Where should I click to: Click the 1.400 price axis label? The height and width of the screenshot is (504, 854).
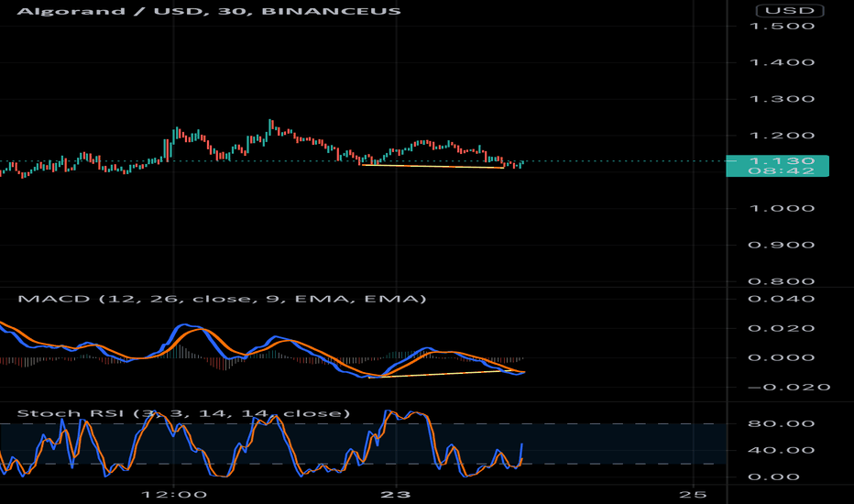tap(783, 62)
